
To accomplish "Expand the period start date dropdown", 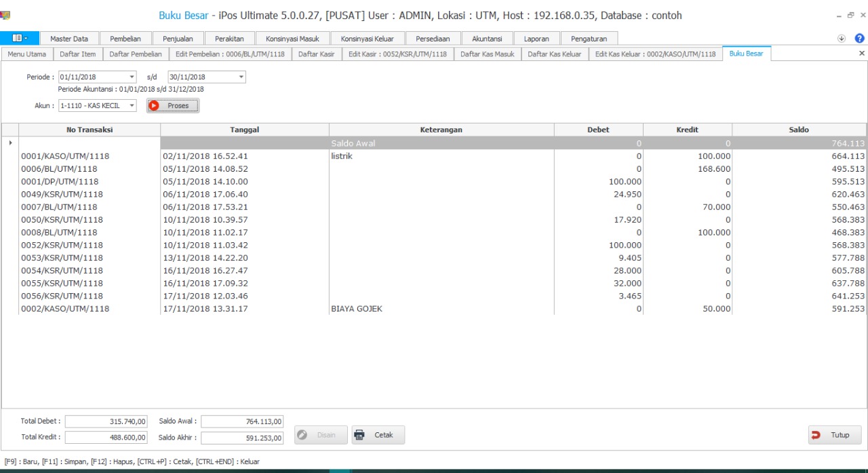I will pos(132,77).
